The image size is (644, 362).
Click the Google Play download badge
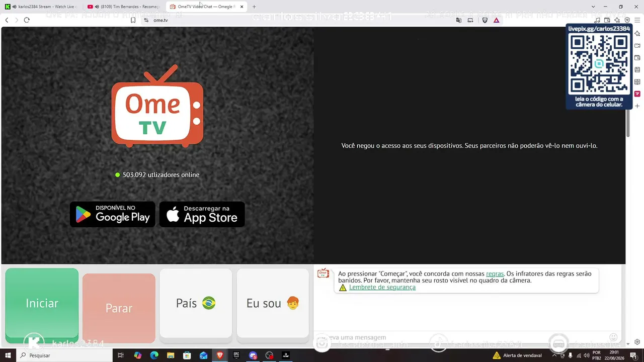[x=113, y=214]
